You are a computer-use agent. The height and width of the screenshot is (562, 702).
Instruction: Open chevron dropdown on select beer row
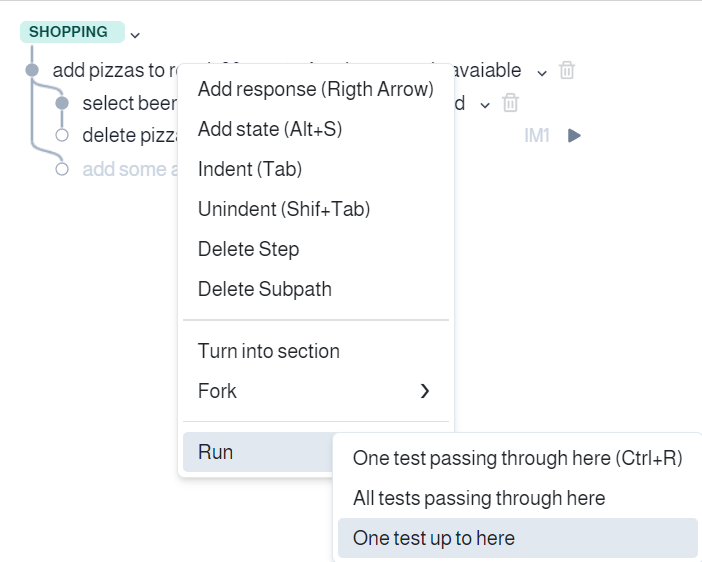[485, 106]
